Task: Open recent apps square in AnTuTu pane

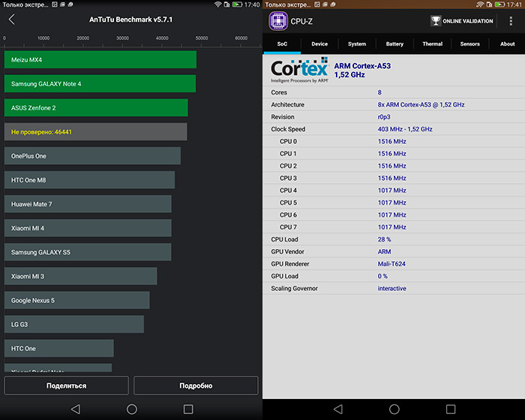Action: click(x=188, y=409)
